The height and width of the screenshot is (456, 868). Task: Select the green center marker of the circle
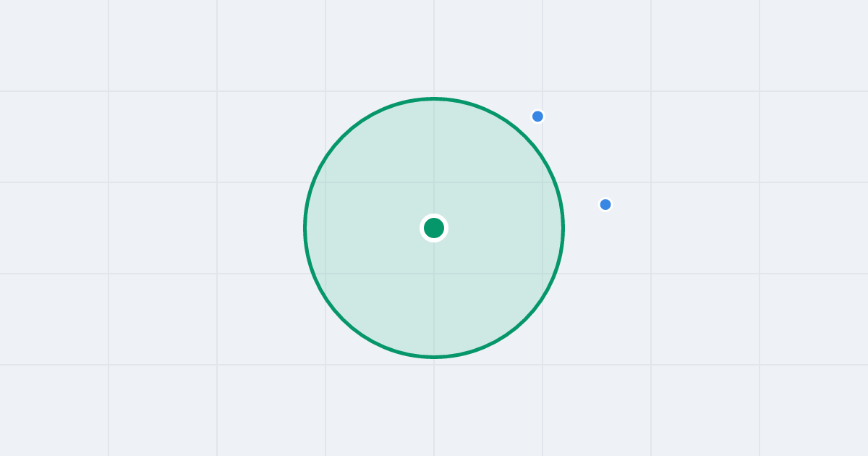pyautogui.click(x=434, y=228)
